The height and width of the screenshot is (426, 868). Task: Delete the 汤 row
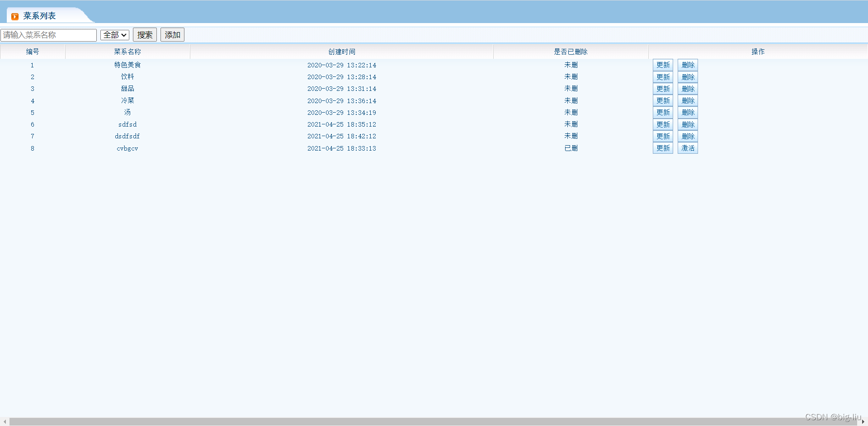(688, 112)
